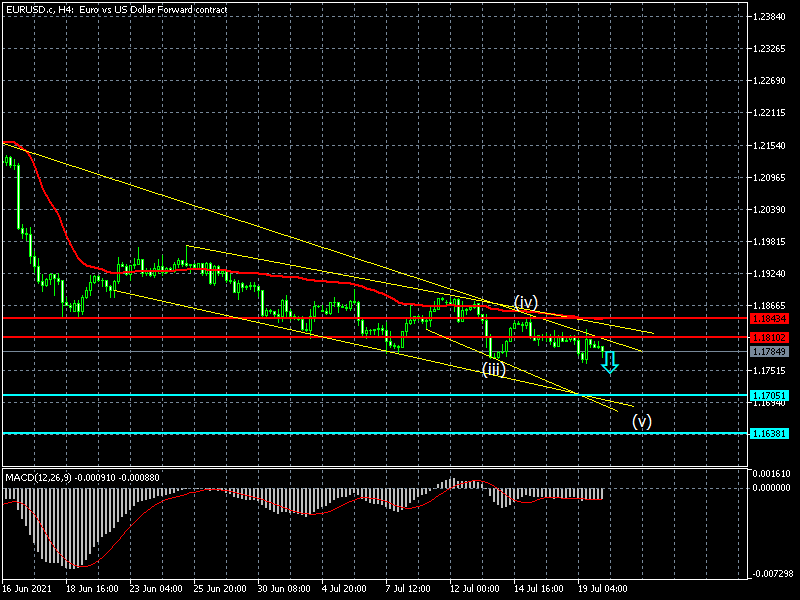Click the -0.007298 MACD scale value

click(773, 574)
